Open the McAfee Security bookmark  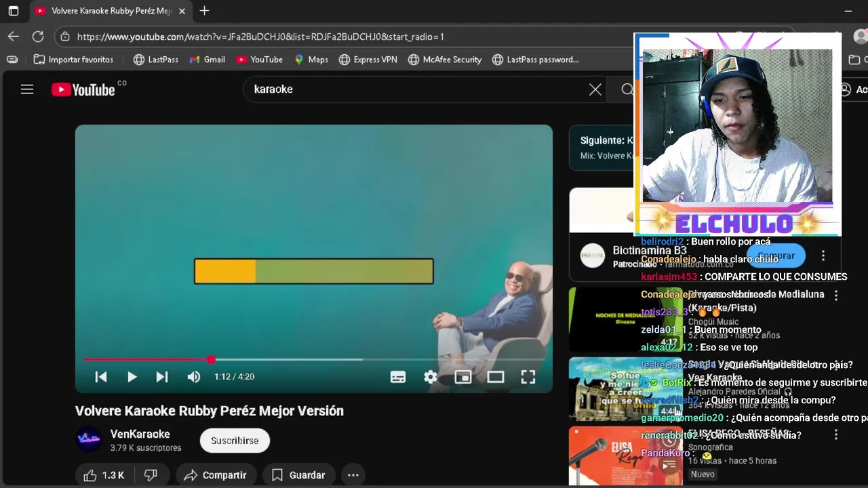click(x=445, y=60)
